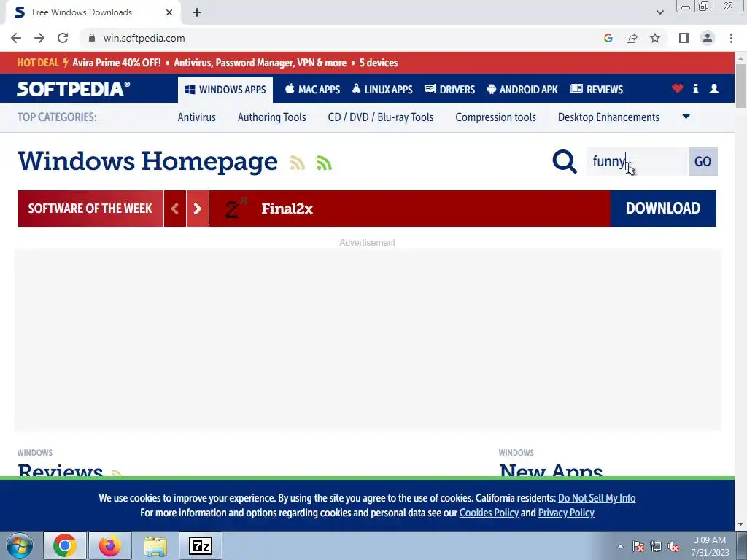Select the Free Windows Downloads tab
Image resolution: width=747 pixels, height=560 pixels.
[93, 12]
